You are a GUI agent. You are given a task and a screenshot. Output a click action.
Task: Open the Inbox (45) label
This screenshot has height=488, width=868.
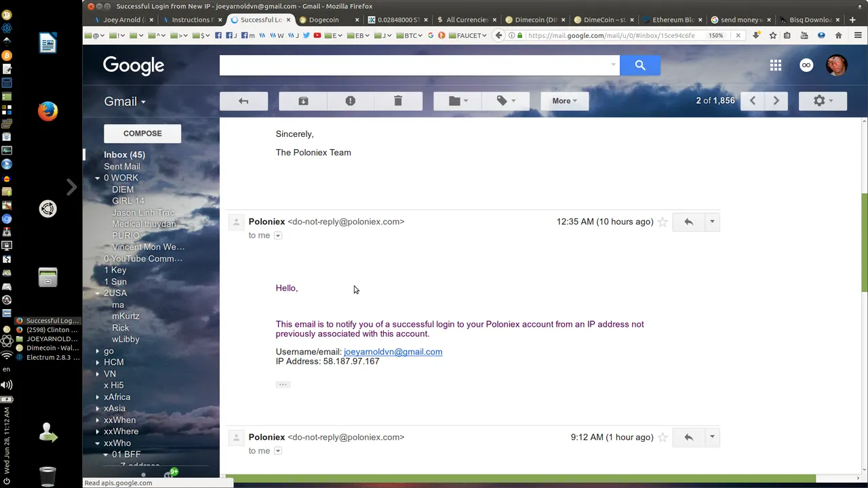pos(124,155)
